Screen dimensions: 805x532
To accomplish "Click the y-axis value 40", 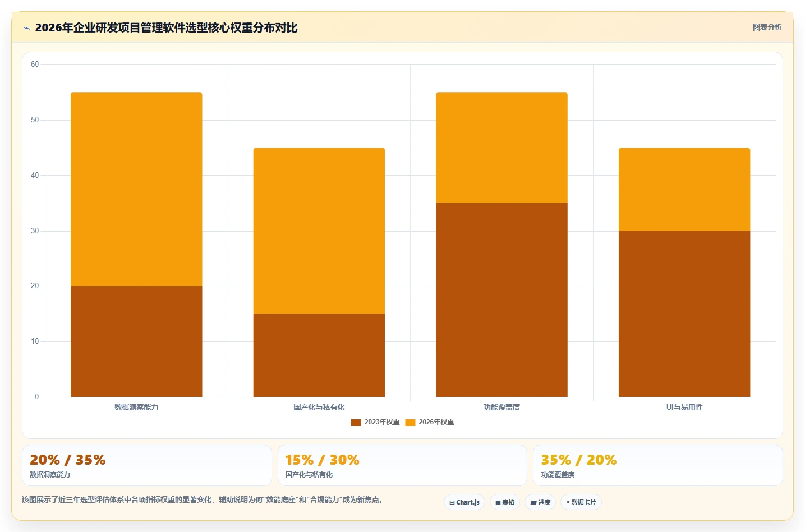I will click(35, 175).
